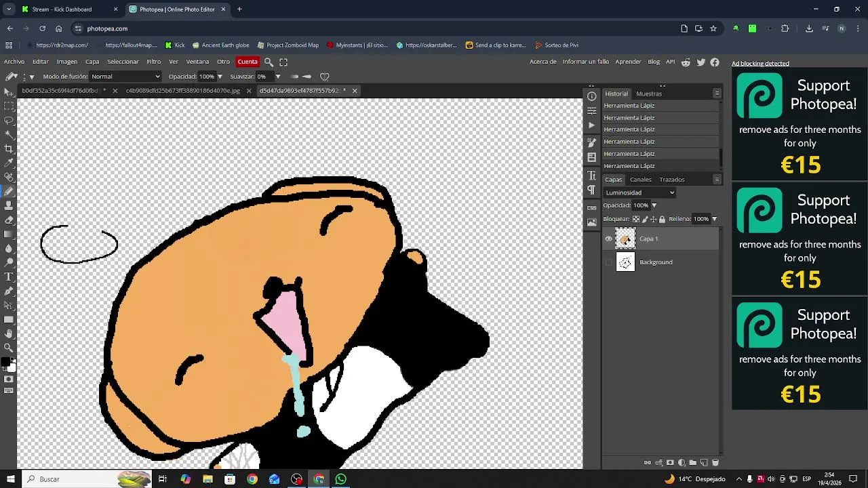Select the Move tool
This screenshot has height=488, width=868.
point(9,91)
